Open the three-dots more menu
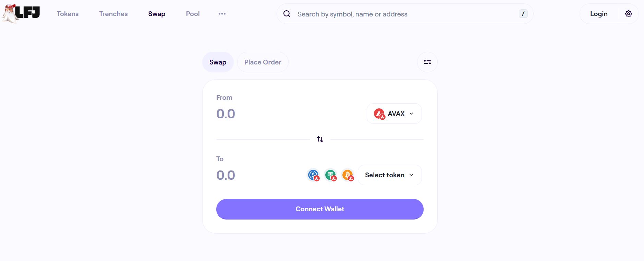The height and width of the screenshot is (261, 644). pos(222,14)
